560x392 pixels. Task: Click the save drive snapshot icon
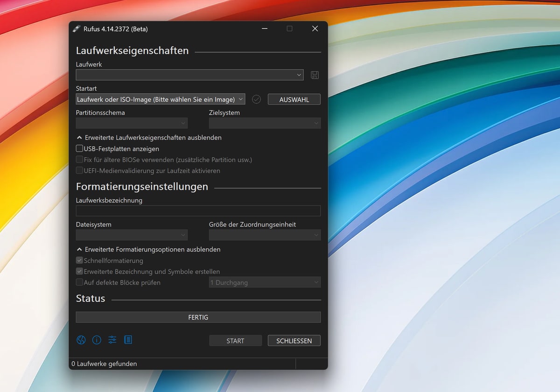tap(315, 75)
